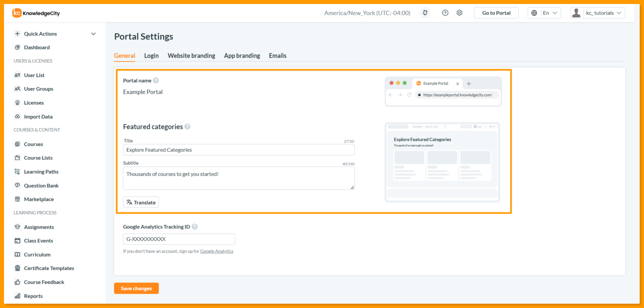Switch to the App branding tab
The width and height of the screenshot is (644, 308).
click(x=242, y=56)
